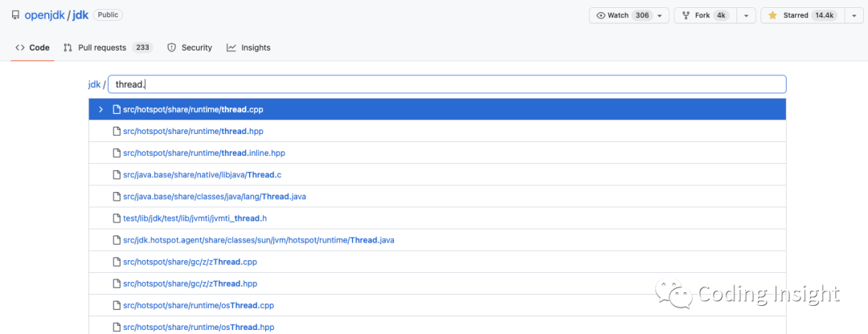Click the 233 pull requests counter
The image size is (868, 334).
point(142,47)
